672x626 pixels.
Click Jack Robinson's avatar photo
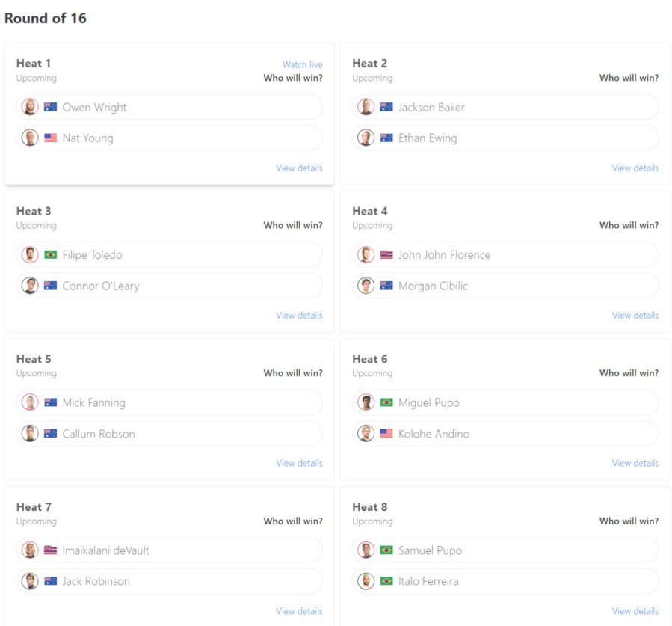point(30,581)
